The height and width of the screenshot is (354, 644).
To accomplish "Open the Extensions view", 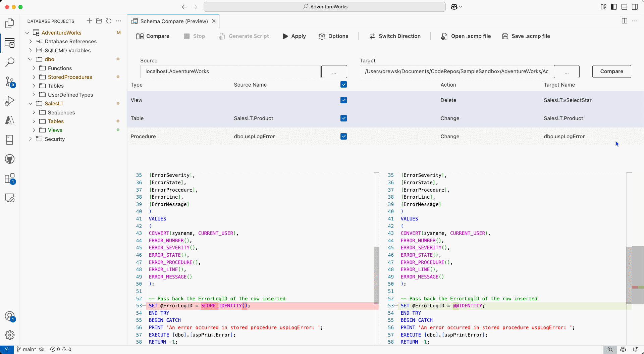I will 10,179.
